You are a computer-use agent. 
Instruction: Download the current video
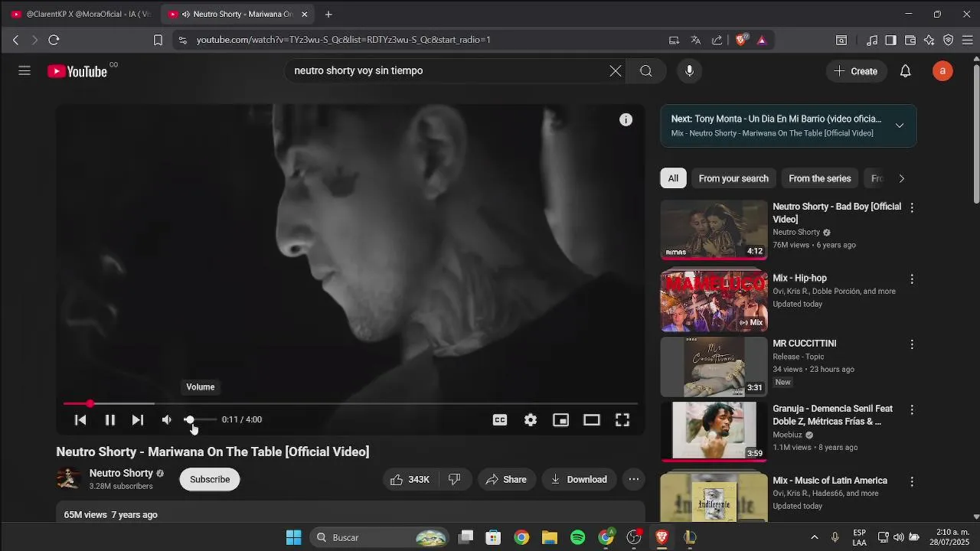(x=579, y=480)
